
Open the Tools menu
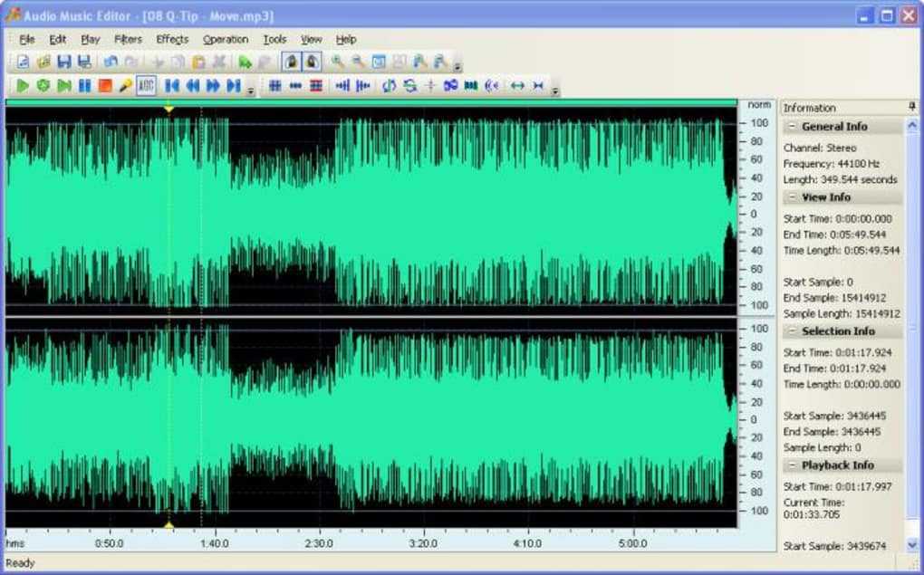click(274, 40)
